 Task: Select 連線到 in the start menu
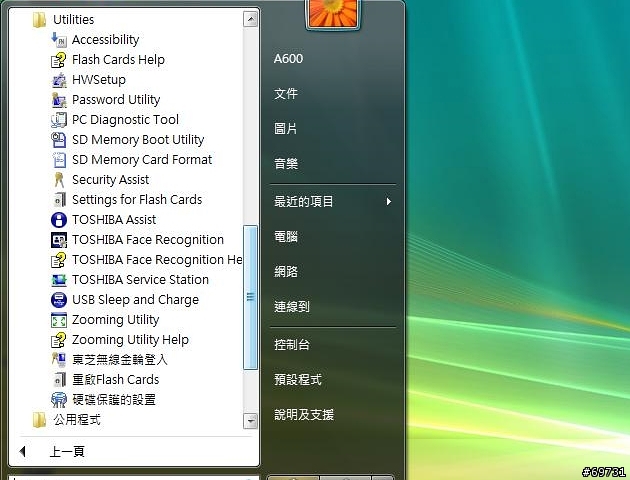(292, 306)
